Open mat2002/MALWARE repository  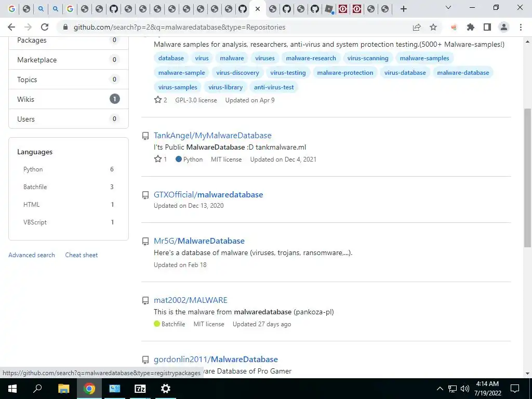(190, 300)
